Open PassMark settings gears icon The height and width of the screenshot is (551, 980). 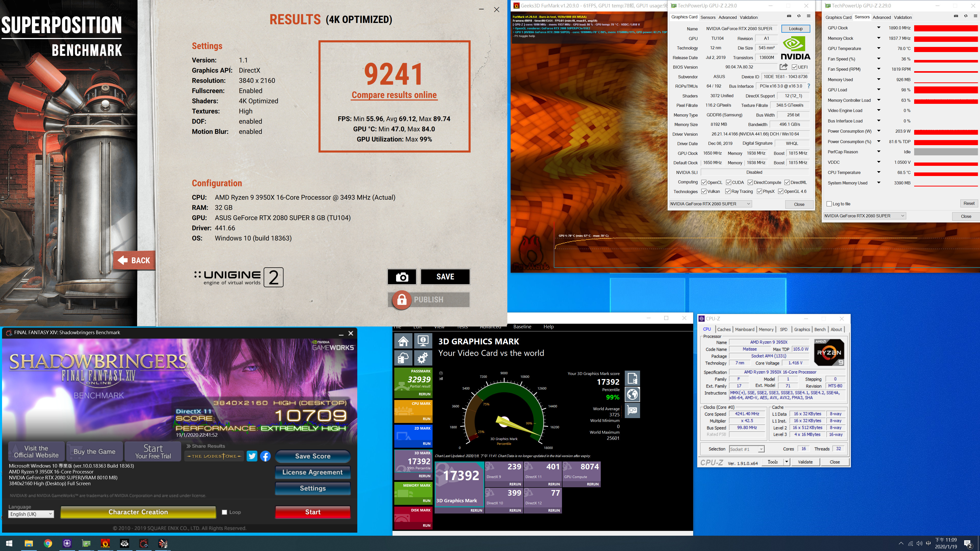tap(423, 358)
